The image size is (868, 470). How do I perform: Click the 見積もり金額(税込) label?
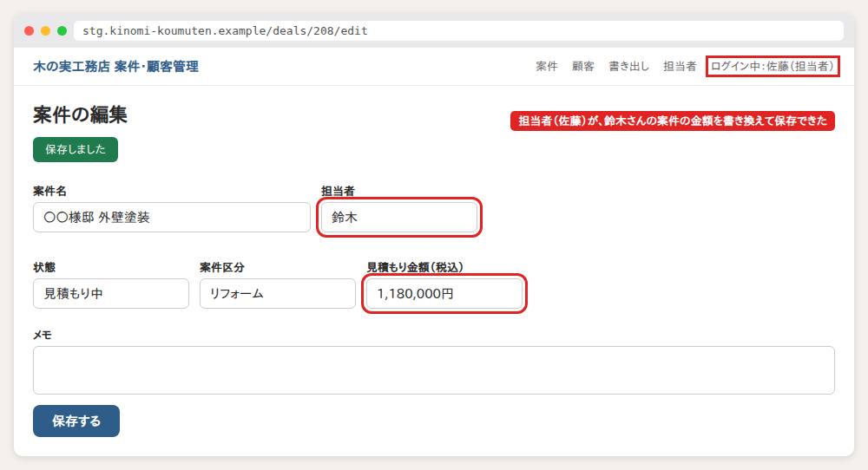click(415, 267)
